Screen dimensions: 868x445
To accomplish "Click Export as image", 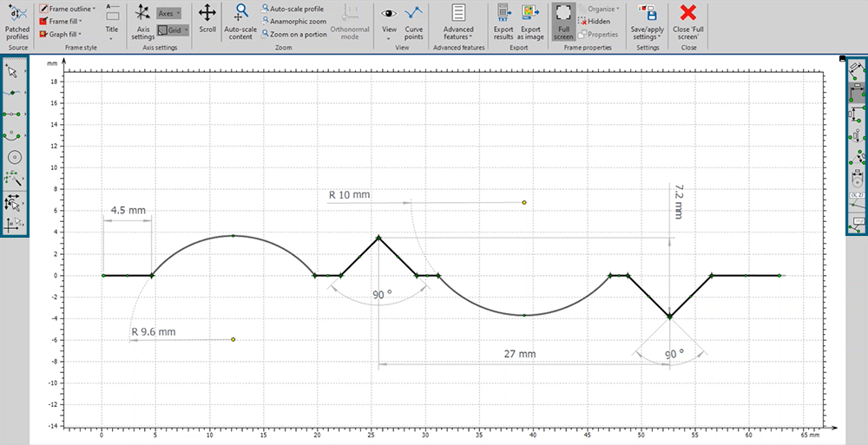I will (530, 23).
